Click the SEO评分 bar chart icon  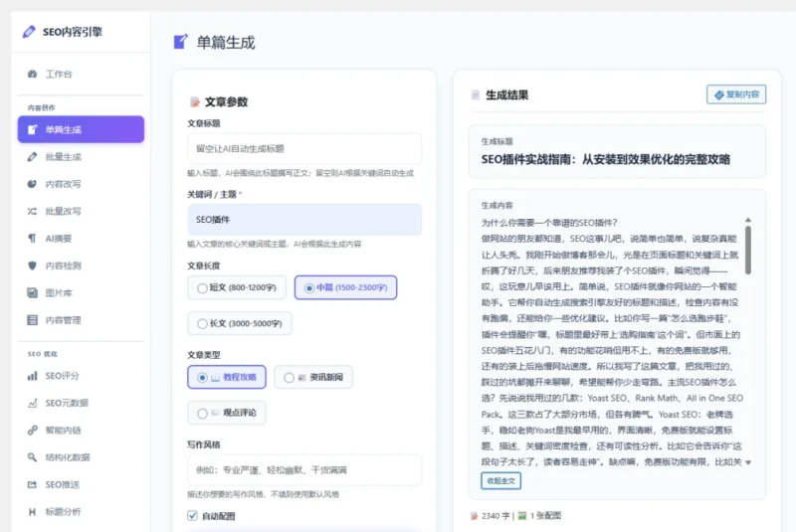(33, 376)
